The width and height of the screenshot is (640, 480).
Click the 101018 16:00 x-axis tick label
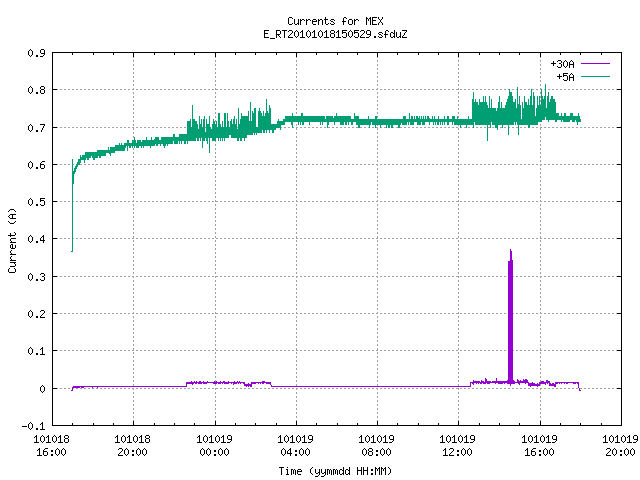[x=51, y=446]
